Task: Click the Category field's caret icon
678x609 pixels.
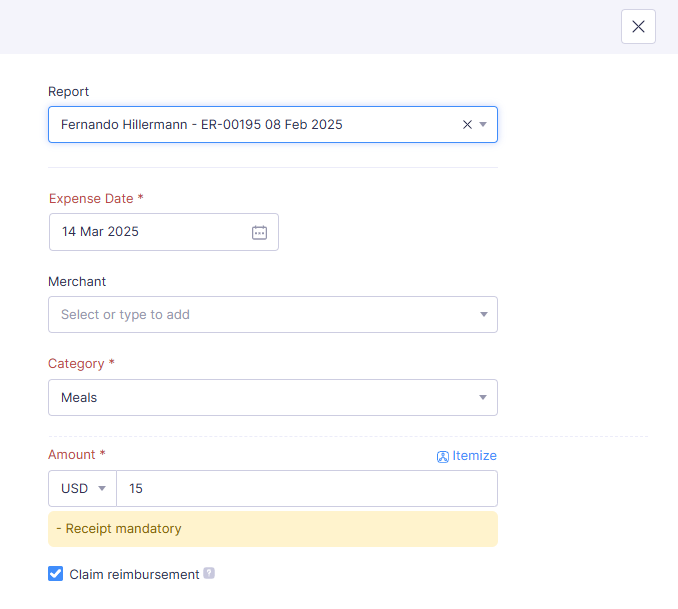Action: [x=483, y=397]
